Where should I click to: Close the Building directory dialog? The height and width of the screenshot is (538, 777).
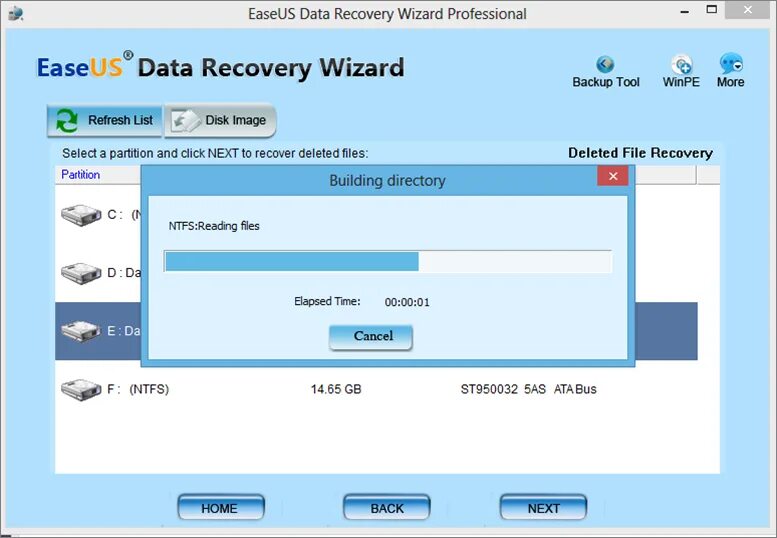tap(613, 176)
